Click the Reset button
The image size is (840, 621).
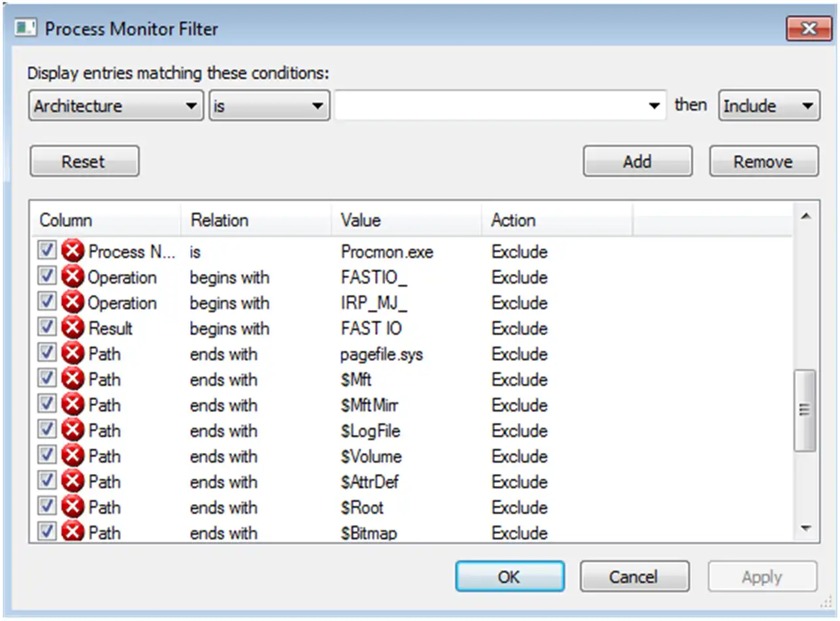(x=84, y=161)
